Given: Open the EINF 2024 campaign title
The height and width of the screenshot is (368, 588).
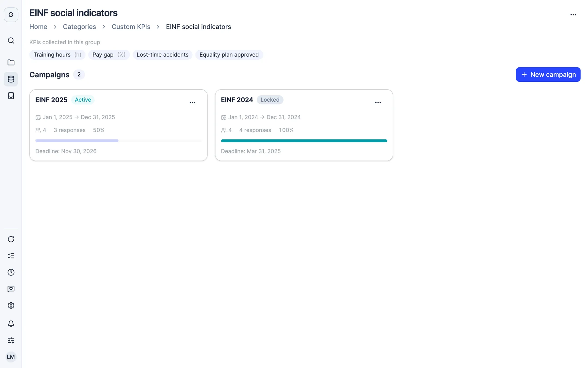Looking at the screenshot, I should coord(237,100).
